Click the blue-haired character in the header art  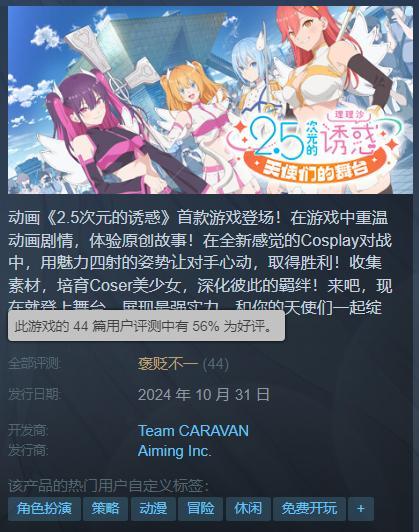(256, 75)
